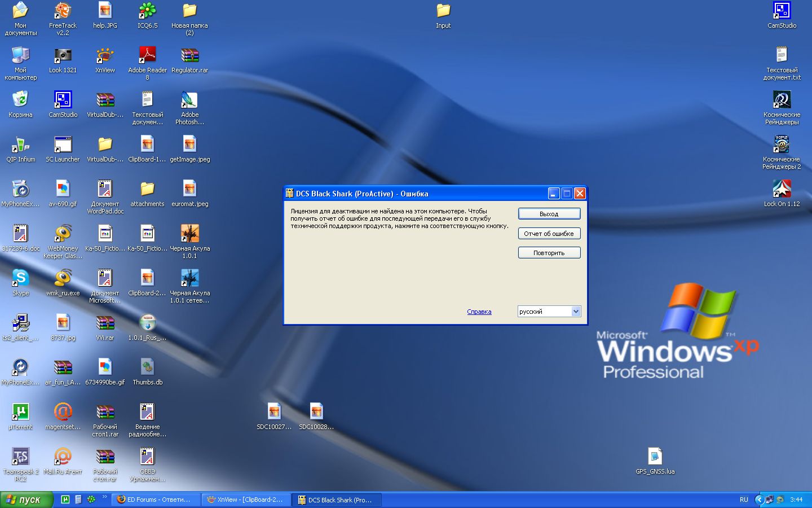Image resolution: width=812 pixels, height=508 pixels.
Task: Click the Выход button in the error dialog
Action: (x=549, y=214)
